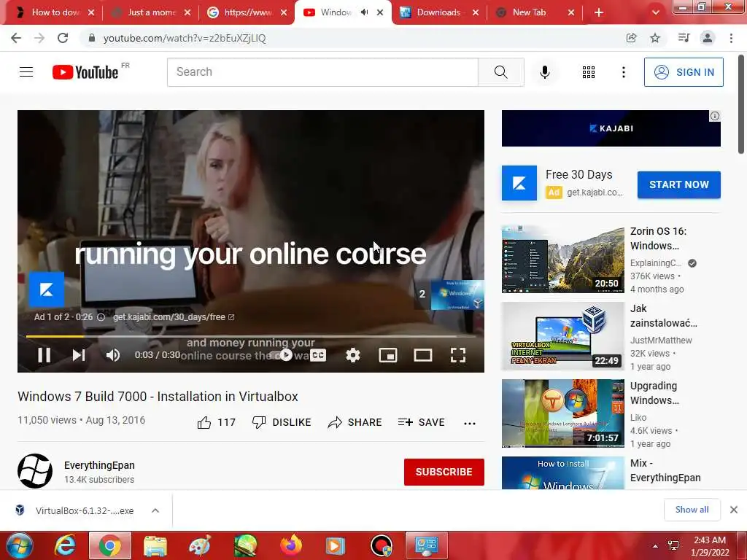Viewport: 747px width, 560px height.
Task: Open the get.kajabi.com ad link in the player
Action: click(x=174, y=317)
